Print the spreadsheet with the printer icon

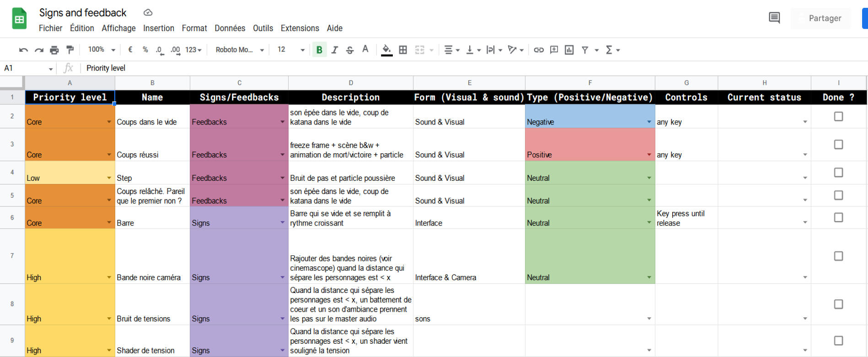coord(54,50)
